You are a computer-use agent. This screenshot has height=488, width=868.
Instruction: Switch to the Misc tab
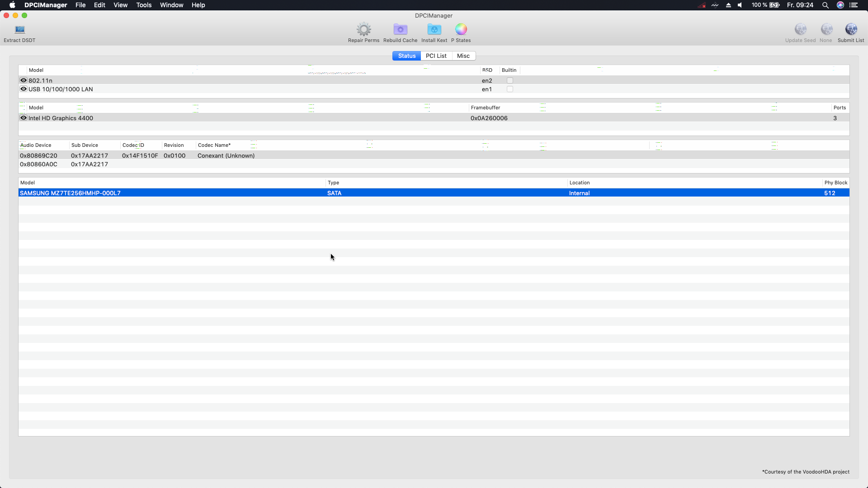[x=463, y=56]
